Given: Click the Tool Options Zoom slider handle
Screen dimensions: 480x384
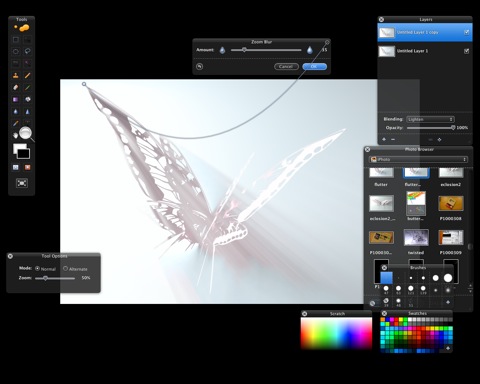Looking at the screenshot, I should [x=45, y=278].
